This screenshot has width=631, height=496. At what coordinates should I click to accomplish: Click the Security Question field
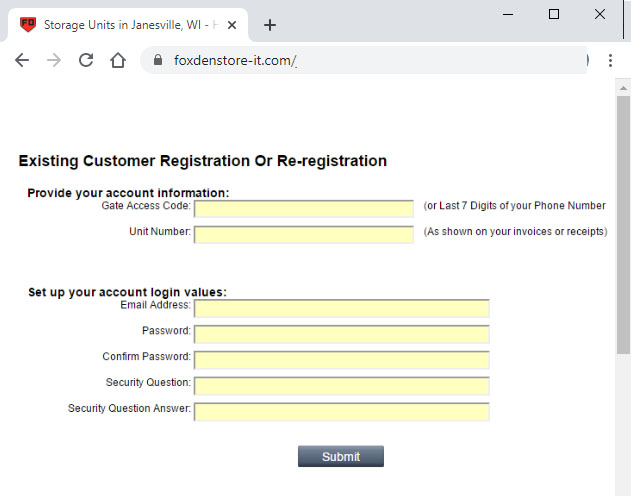(x=341, y=386)
